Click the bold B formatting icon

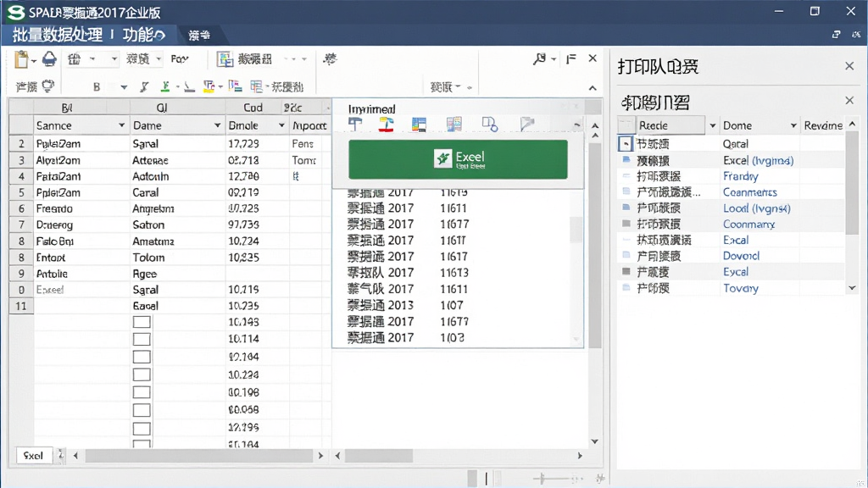[x=97, y=87]
